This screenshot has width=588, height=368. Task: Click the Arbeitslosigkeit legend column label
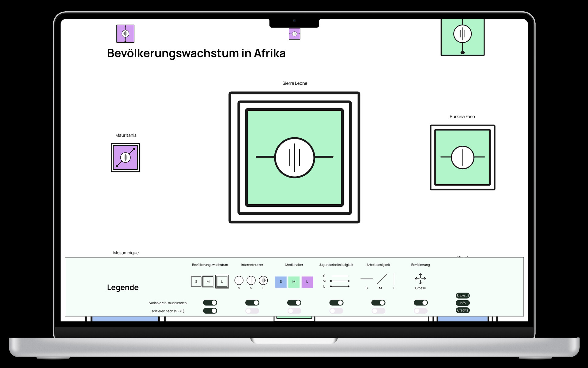pyautogui.click(x=378, y=265)
